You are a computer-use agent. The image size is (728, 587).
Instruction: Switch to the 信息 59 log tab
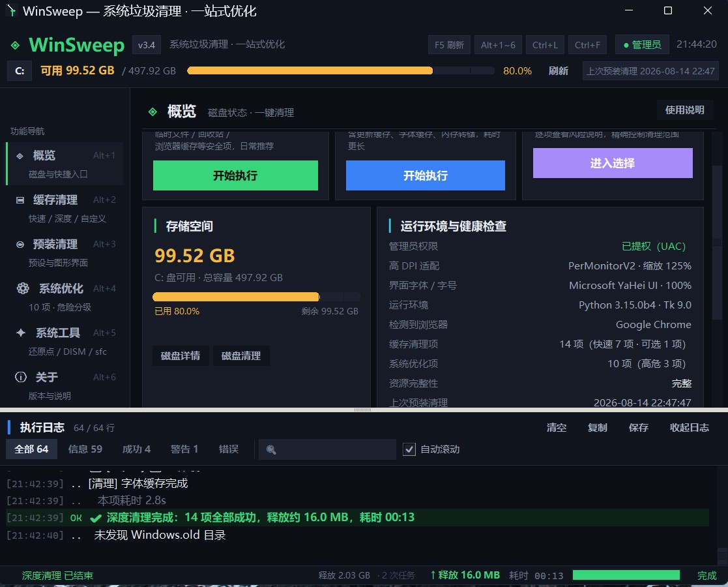[x=85, y=449]
